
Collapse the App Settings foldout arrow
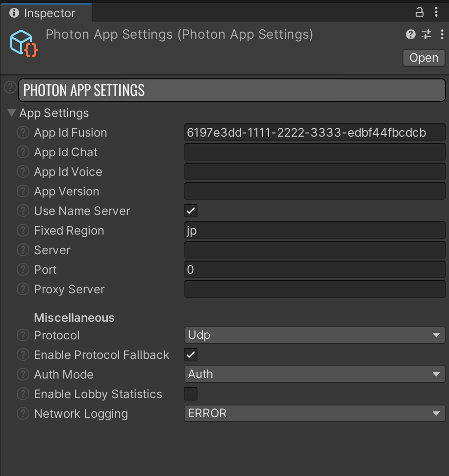(x=12, y=113)
